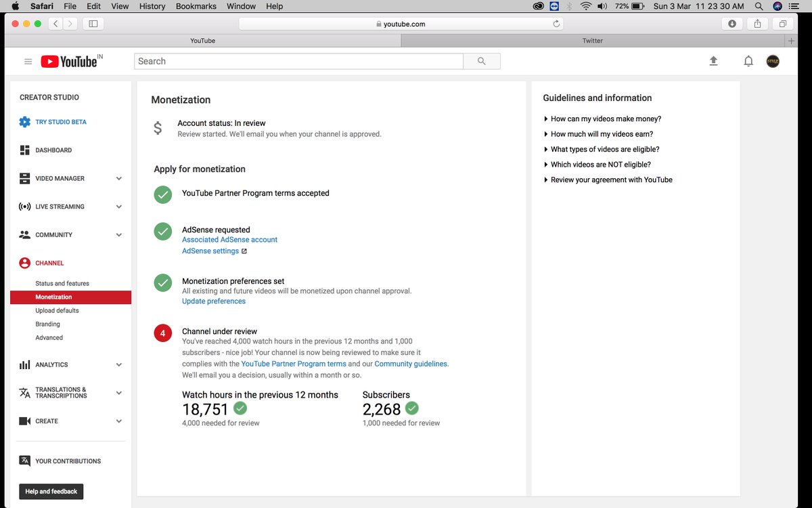Viewport: 812px width, 508px height.
Task: Expand the Live Streaming section
Action: coord(119,207)
